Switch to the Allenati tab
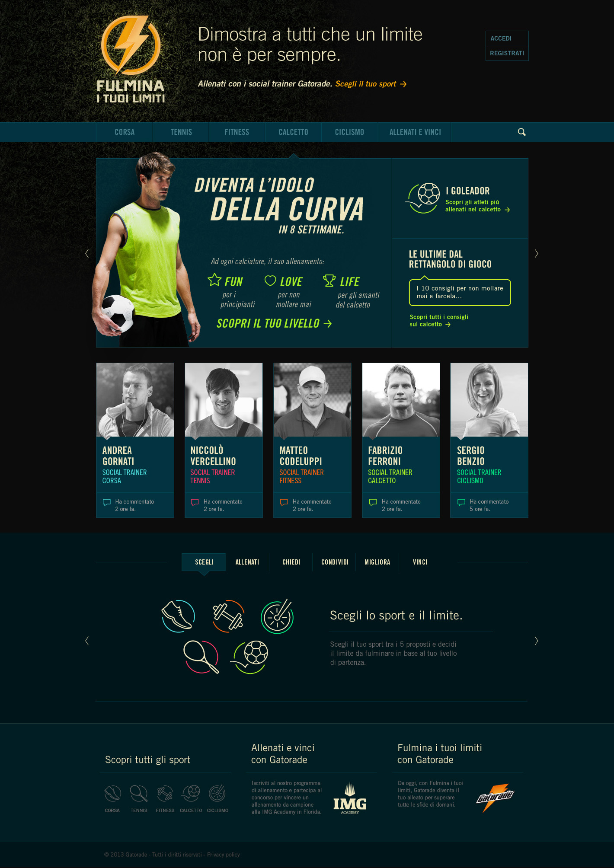Viewport: 614px width, 868px height. click(247, 562)
